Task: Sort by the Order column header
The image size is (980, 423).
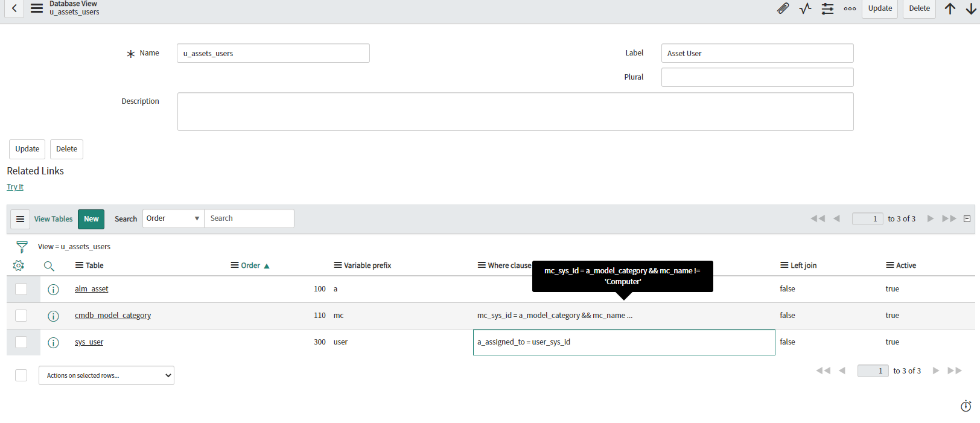Action: tap(250, 266)
